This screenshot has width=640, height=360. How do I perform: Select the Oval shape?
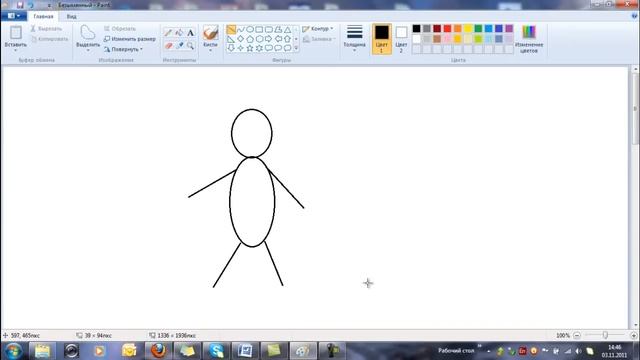(250, 29)
